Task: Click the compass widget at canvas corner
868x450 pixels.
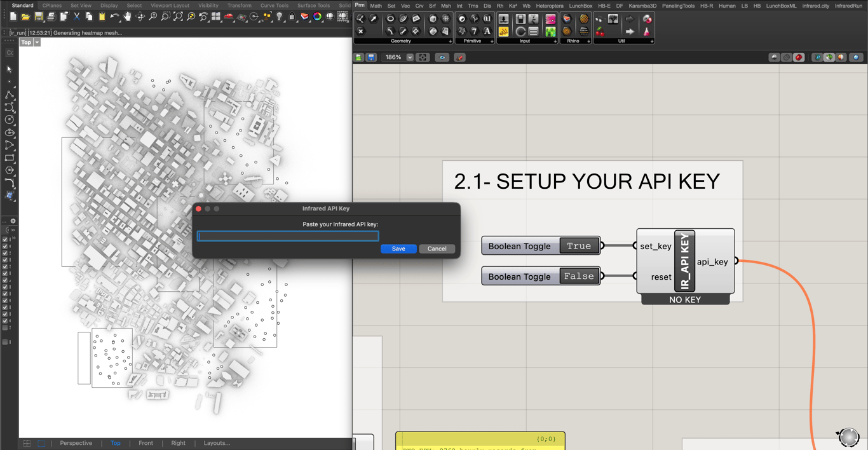Action: click(848, 437)
